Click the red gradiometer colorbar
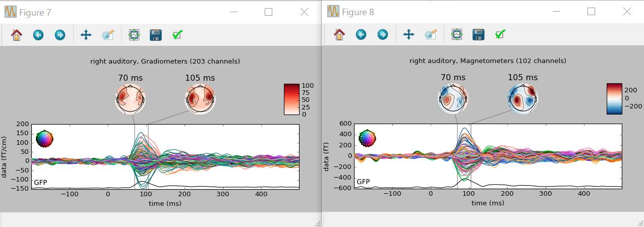 pos(291,99)
